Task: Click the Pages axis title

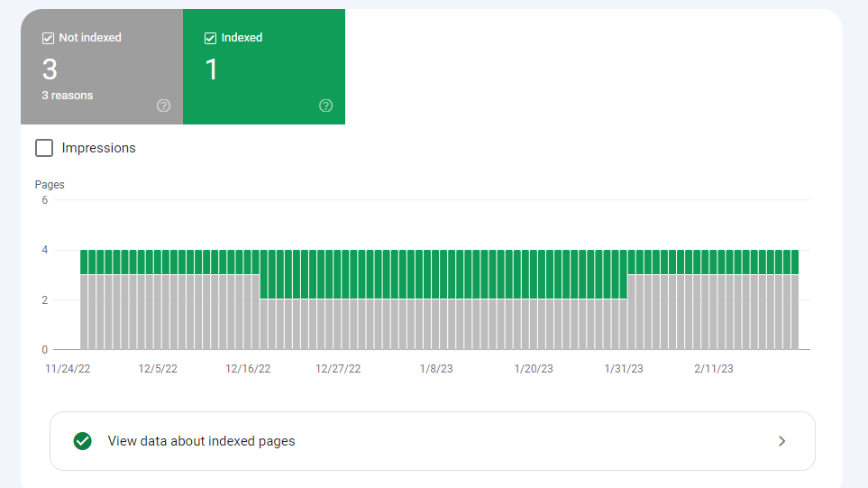Action: [50, 184]
